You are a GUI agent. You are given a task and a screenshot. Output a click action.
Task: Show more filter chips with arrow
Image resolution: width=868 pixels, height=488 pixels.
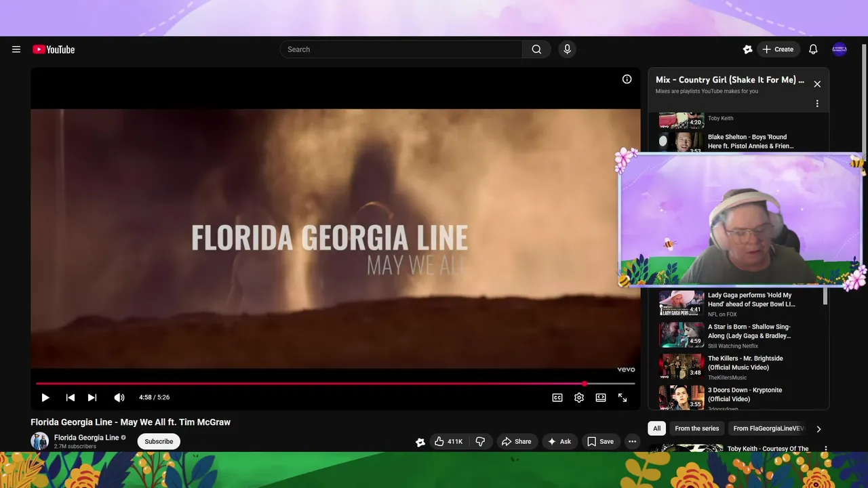[x=818, y=429]
